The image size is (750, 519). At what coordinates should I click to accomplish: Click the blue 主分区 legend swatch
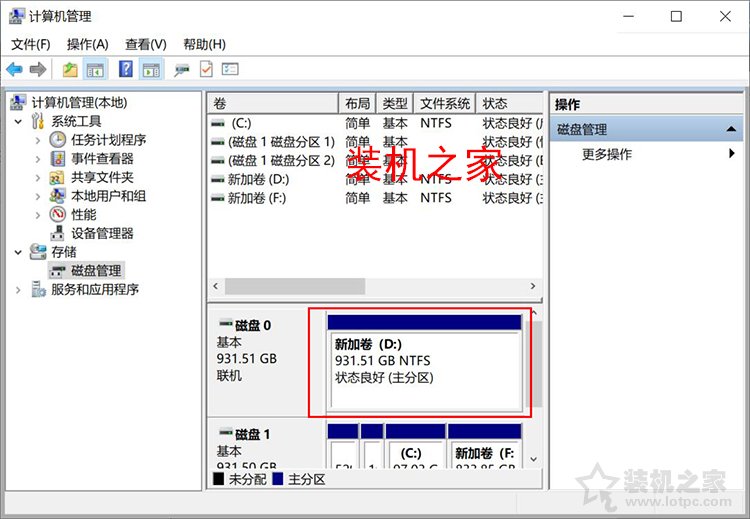(x=277, y=478)
